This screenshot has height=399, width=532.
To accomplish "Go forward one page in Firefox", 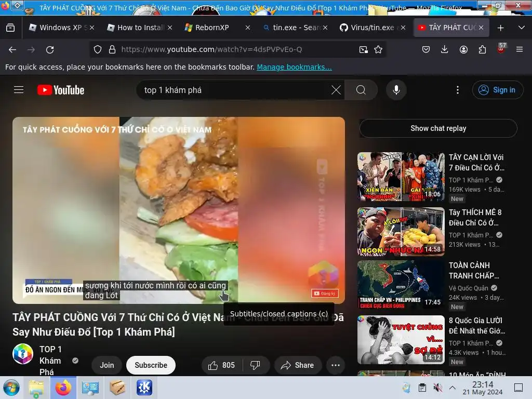I will click(31, 50).
